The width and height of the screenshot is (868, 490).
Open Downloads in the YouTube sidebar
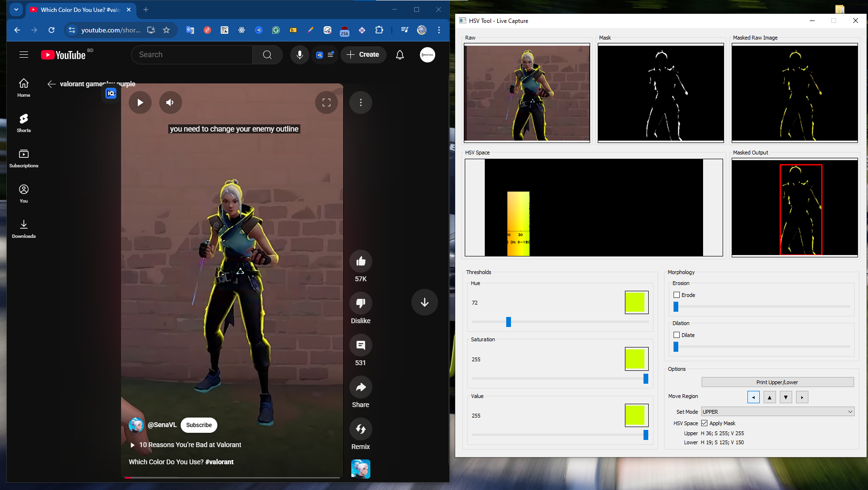[x=24, y=229]
